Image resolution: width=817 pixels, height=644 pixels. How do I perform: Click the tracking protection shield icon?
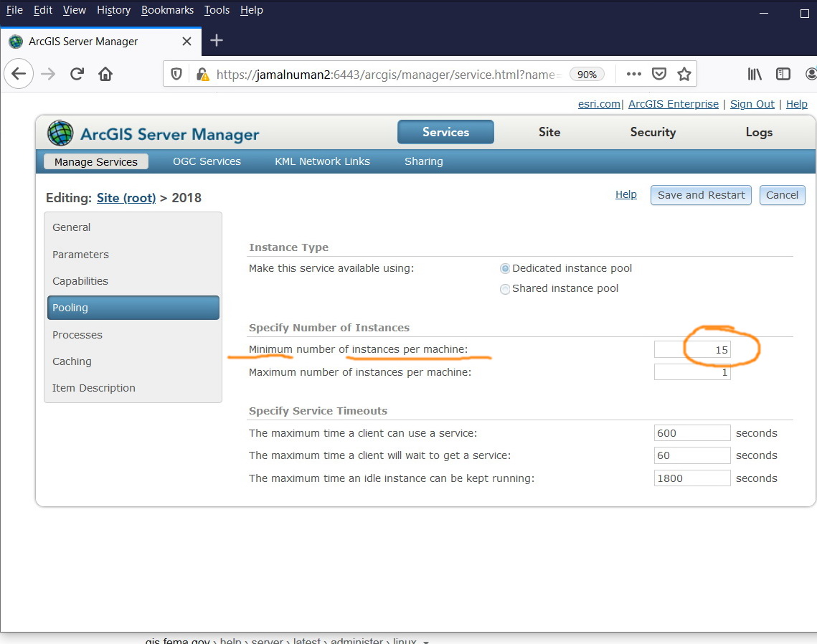click(x=176, y=75)
